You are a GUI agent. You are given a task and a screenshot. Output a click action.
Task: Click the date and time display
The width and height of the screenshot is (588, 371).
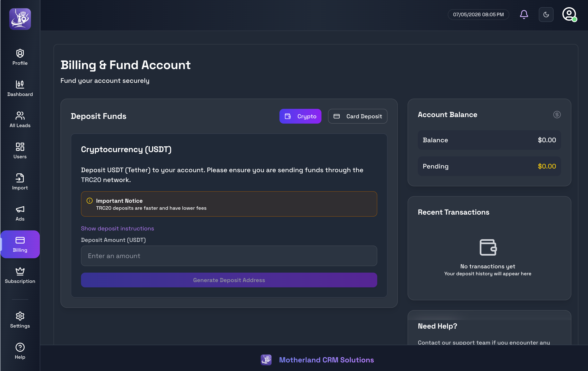(x=478, y=14)
